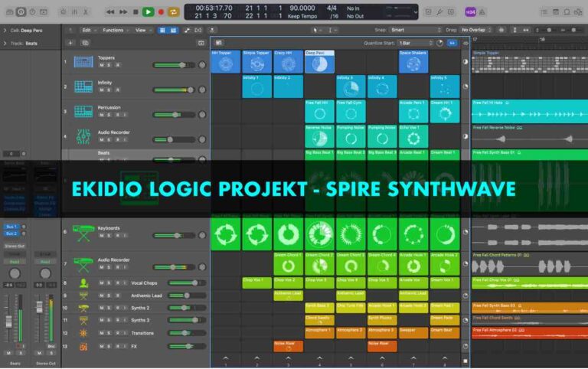Click the Rewind transport button

[x=110, y=12]
